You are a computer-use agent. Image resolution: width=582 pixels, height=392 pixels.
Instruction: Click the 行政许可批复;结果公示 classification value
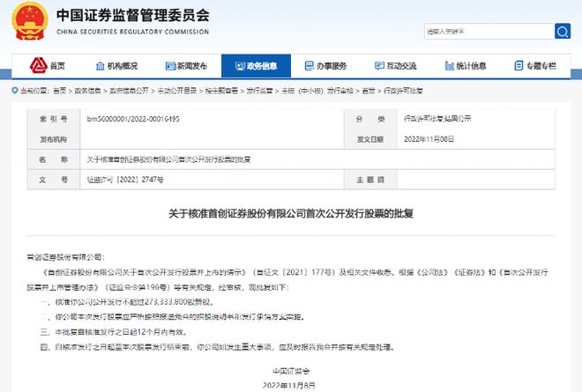pos(437,119)
